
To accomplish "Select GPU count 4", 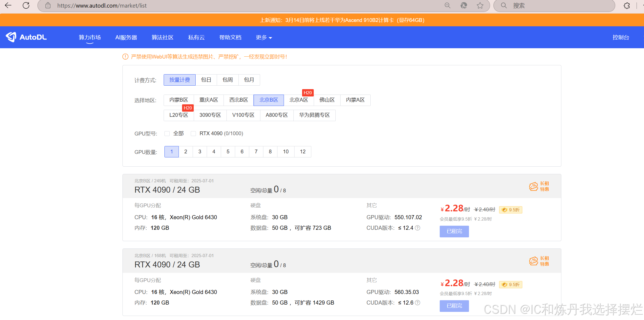I will tap(214, 152).
